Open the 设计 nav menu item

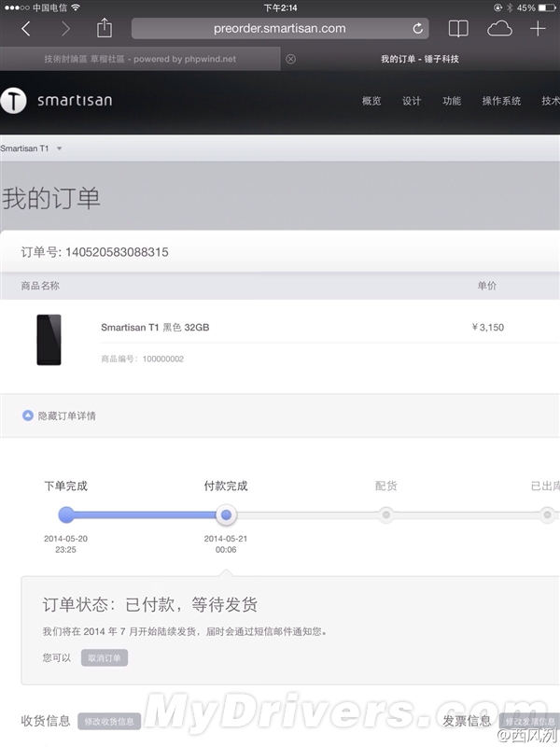click(412, 101)
